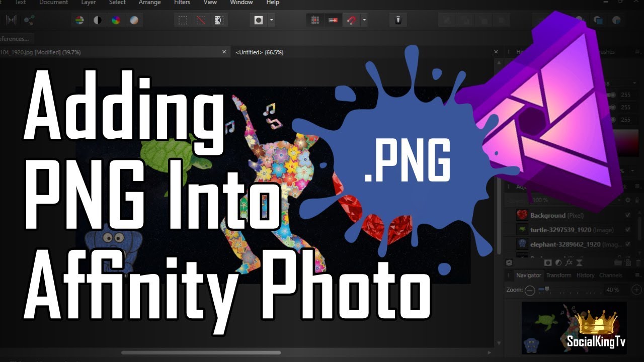Open the Arrange menu

click(x=149, y=3)
